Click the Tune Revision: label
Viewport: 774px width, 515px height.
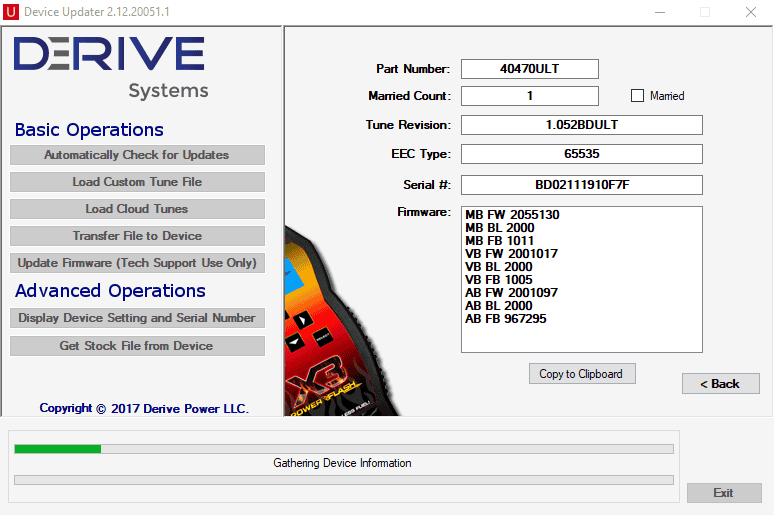[408, 125]
